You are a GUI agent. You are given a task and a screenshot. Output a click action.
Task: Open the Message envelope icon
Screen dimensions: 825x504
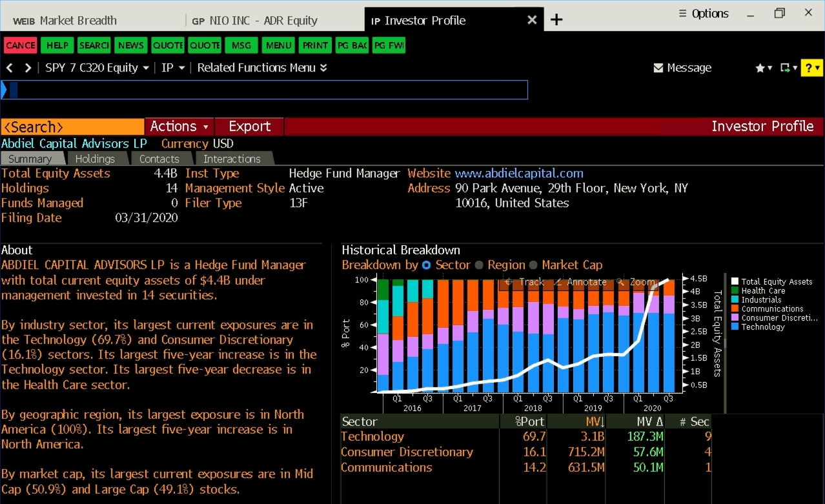click(x=658, y=68)
